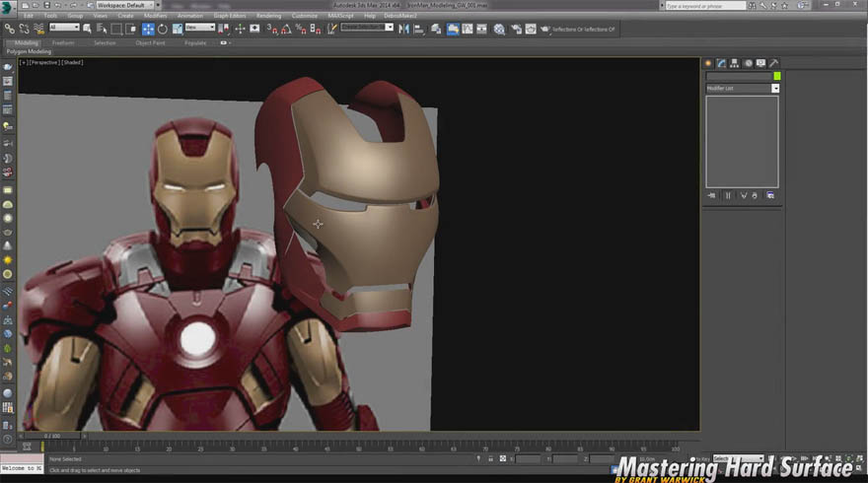Screen dimensions: 868x483
Task: Expand the arrow beside the help search box
Action: pyautogui.click(x=662, y=6)
